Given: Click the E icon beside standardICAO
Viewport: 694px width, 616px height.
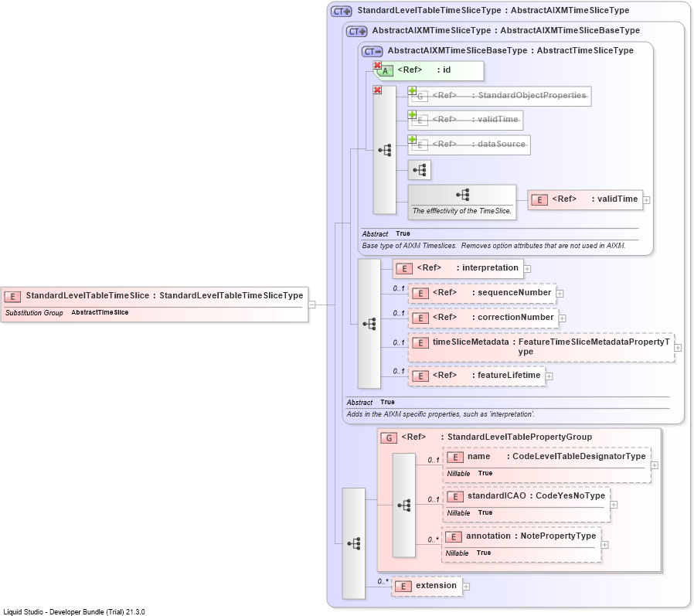Looking at the screenshot, I should (x=455, y=497).
